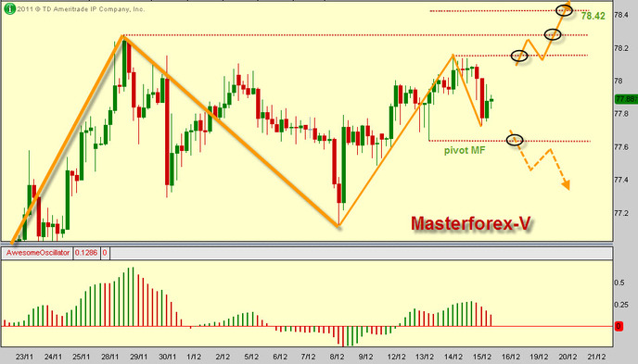Image resolution: width=638 pixels, height=364 pixels.
Task: Click the divider bar above oscillator panel
Action: [x=306, y=245]
